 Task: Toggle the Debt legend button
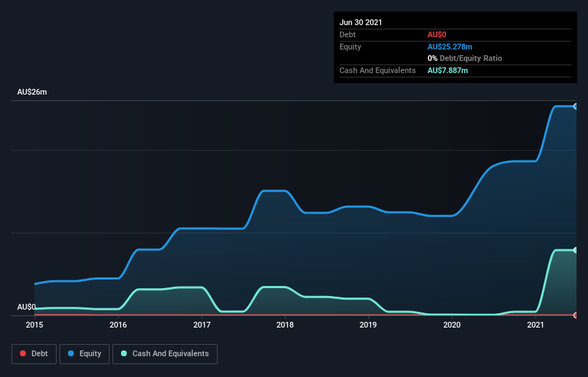tap(34, 354)
